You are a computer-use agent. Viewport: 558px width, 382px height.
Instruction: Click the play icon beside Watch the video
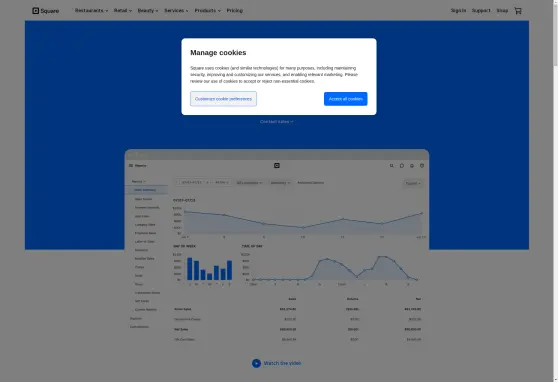(x=256, y=363)
